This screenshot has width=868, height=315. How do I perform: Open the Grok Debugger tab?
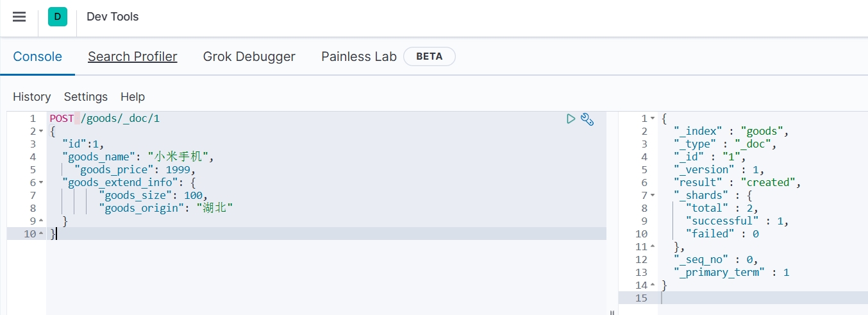[249, 56]
